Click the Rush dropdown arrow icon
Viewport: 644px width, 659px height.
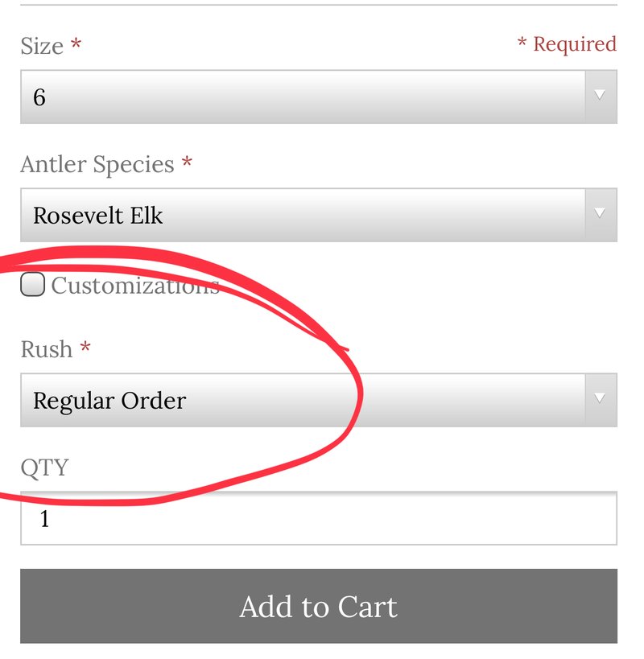coord(600,399)
